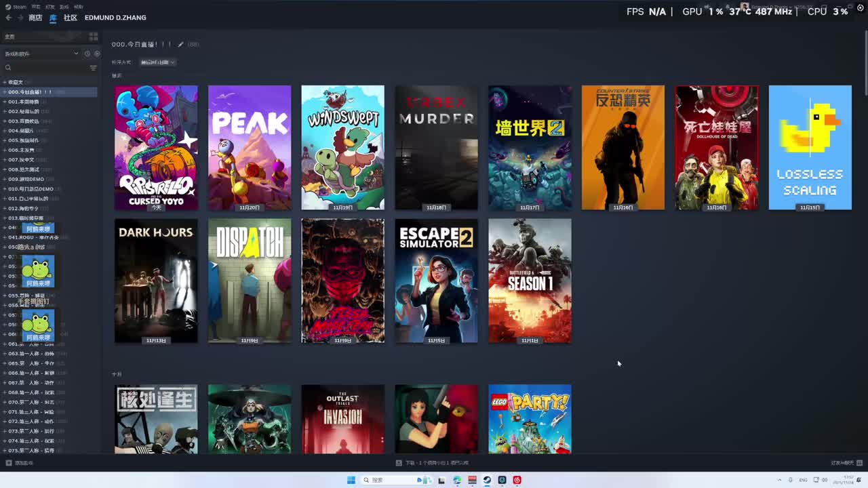Viewport: 868px width, 488px height.
Task: Expand the 003 collection in sidebar
Action: point(5,121)
